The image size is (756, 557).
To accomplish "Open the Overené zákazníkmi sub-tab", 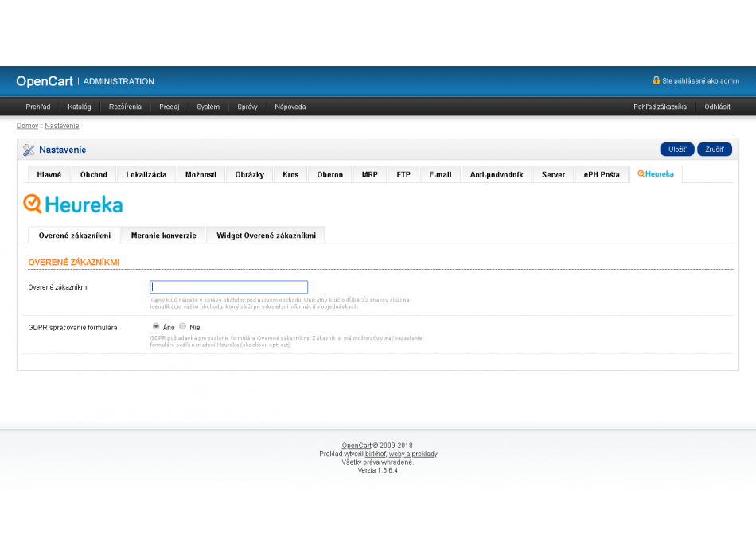I will click(74, 236).
